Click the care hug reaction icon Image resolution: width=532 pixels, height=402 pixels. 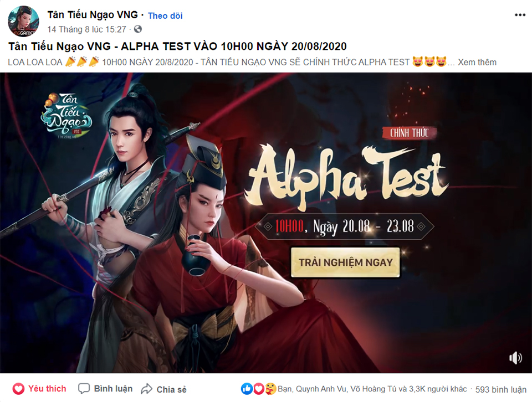270,389
